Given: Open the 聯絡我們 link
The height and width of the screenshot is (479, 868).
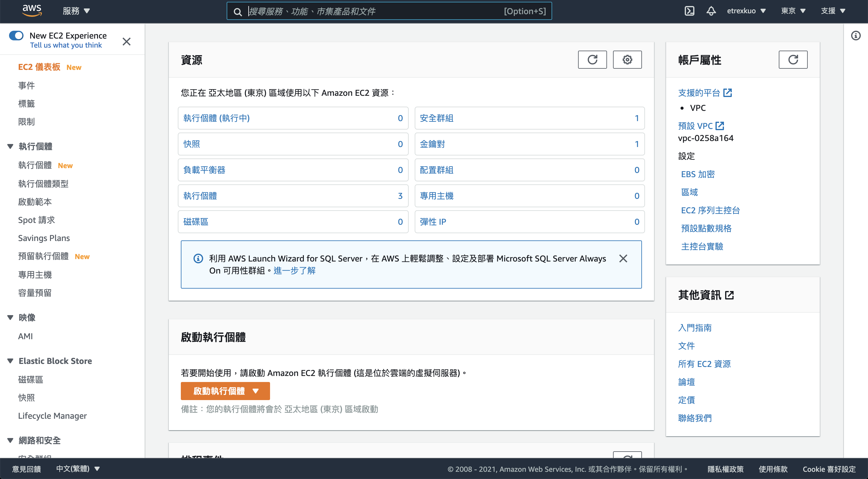Looking at the screenshot, I should coord(695,418).
